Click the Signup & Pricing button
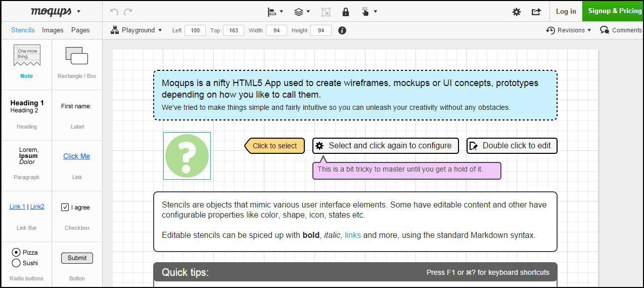The width and height of the screenshot is (644, 288). [613, 11]
